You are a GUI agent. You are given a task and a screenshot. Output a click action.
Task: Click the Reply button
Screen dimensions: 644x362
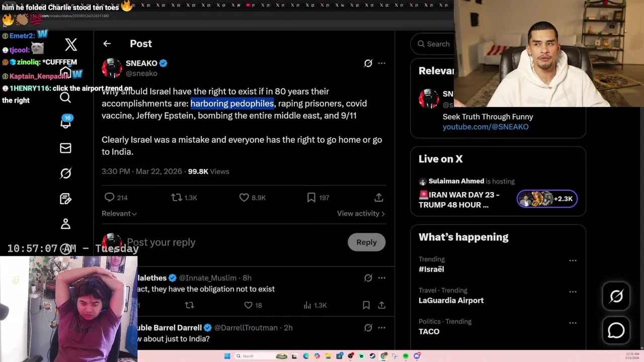coord(366,242)
